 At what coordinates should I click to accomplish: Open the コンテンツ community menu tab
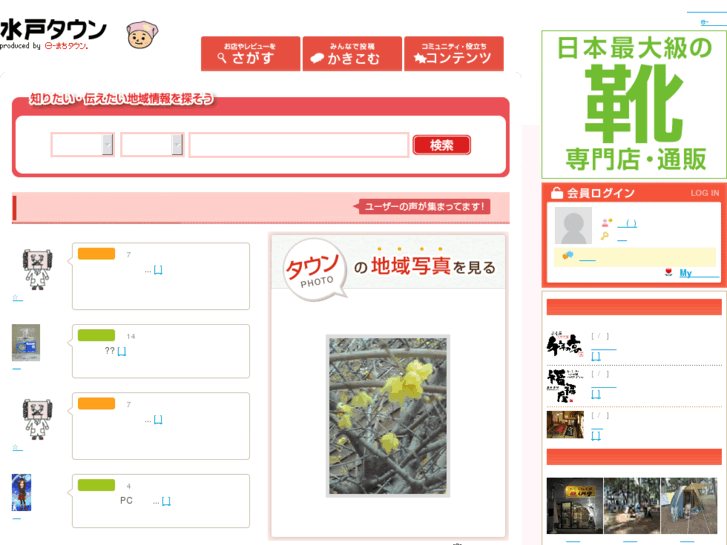(x=454, y=54)
